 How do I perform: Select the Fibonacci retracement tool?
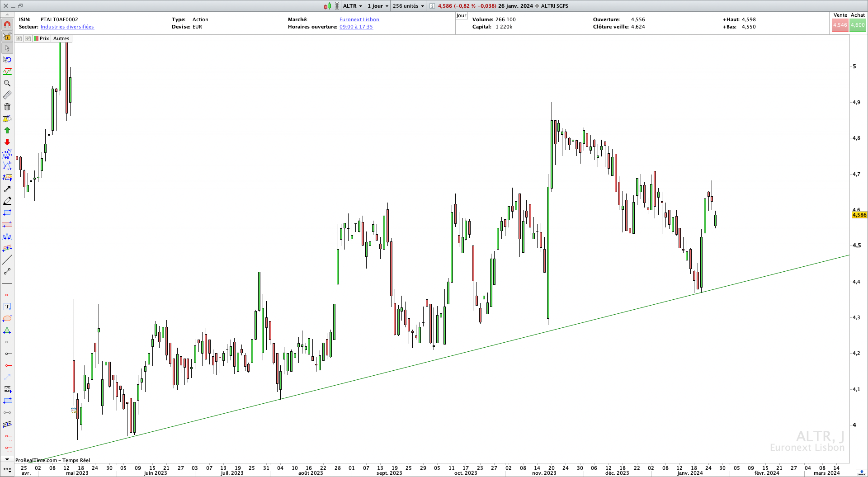coord(7,177)
